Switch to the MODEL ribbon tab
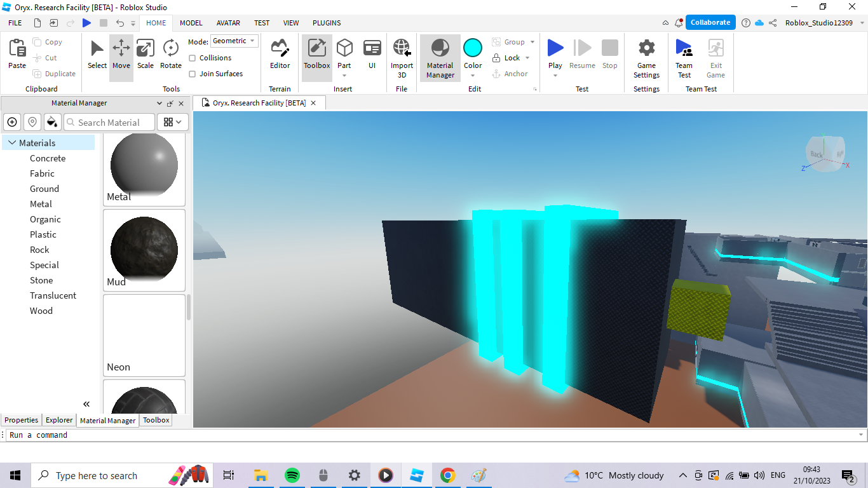 191,23
